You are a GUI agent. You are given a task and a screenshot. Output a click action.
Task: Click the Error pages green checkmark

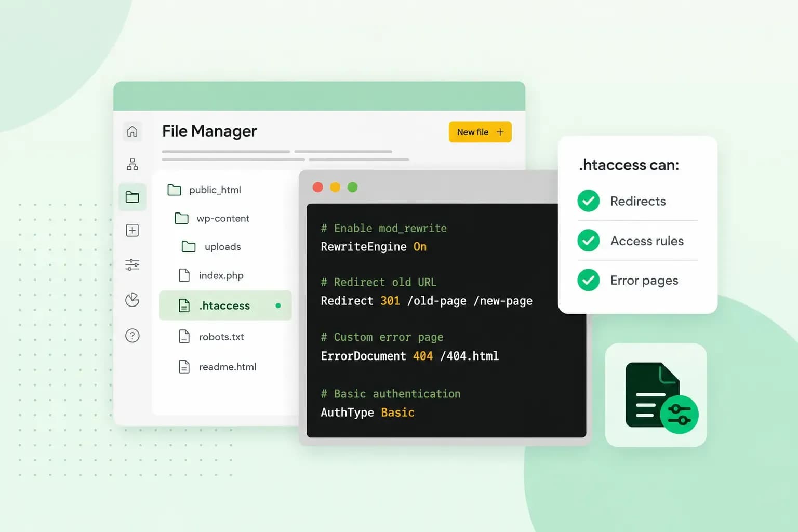pos(589,280)
